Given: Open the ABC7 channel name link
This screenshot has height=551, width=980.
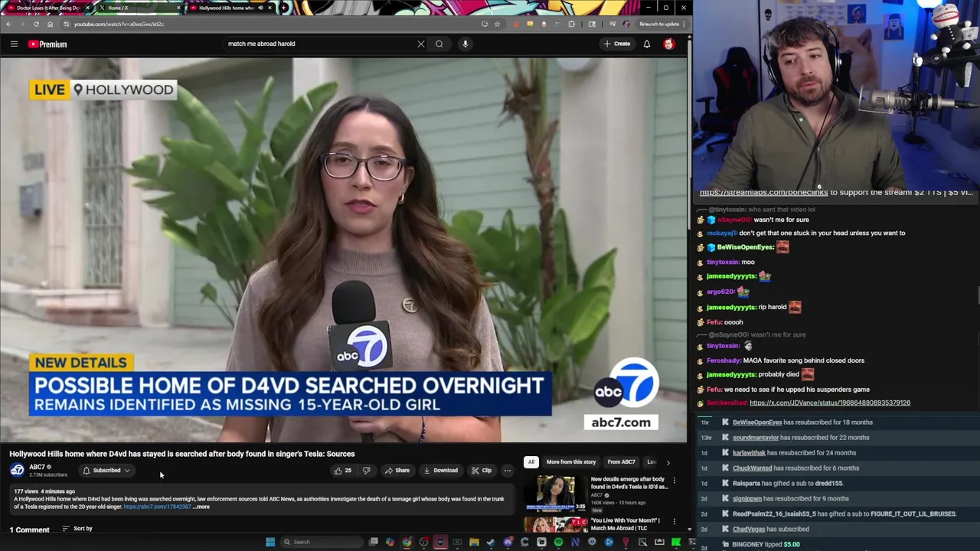Looking at the screenshot, I should click(37, 467).
